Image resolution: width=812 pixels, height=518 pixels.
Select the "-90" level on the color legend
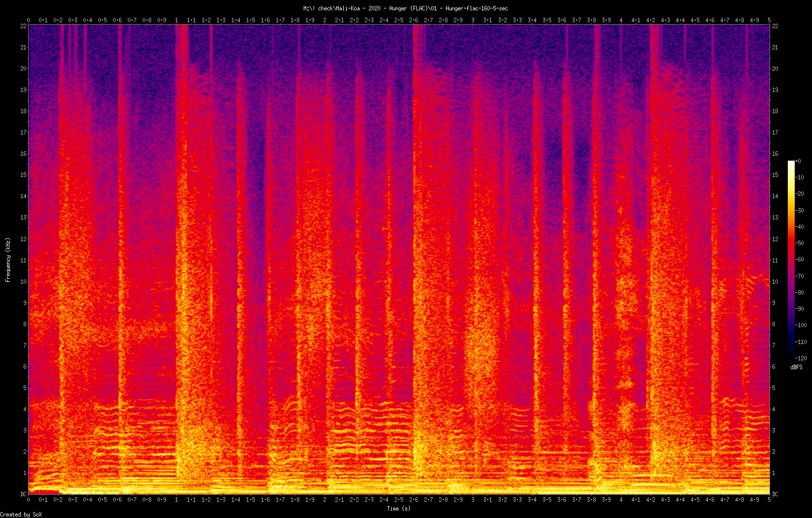coord(800,309)
